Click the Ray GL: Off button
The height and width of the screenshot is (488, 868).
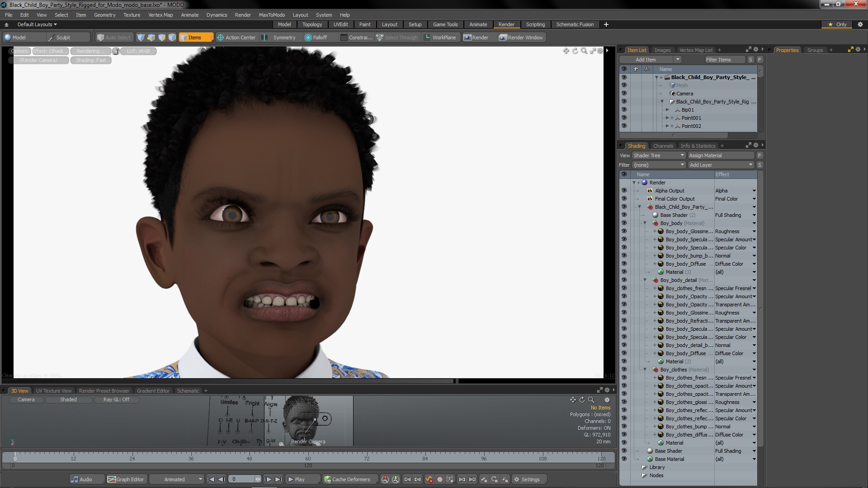coord(116,399)
